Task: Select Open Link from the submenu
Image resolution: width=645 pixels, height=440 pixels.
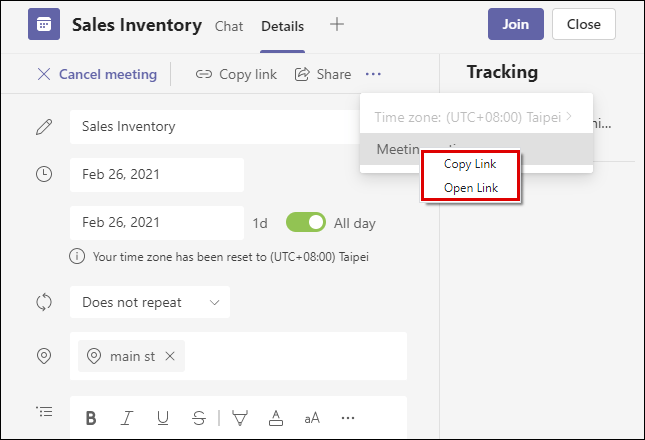Action: coord(470,188)
